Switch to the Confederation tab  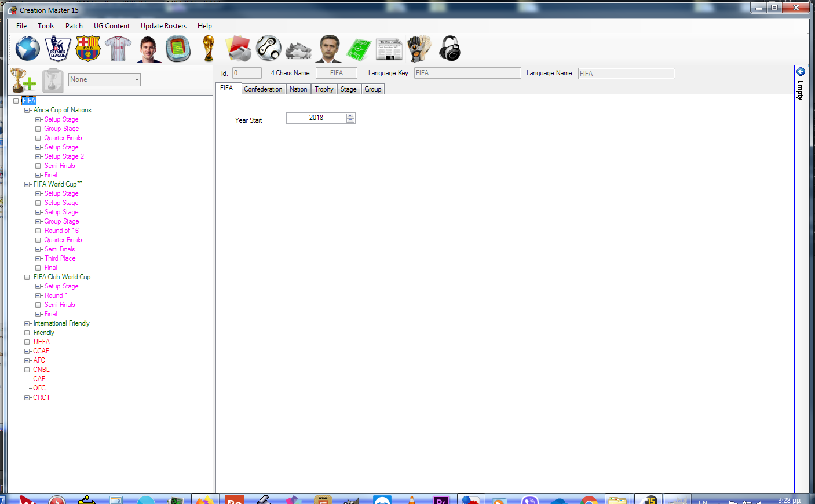(263, 89)
